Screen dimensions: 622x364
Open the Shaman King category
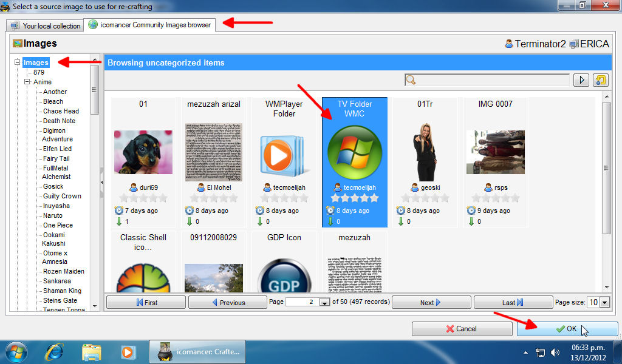point(63,291)
